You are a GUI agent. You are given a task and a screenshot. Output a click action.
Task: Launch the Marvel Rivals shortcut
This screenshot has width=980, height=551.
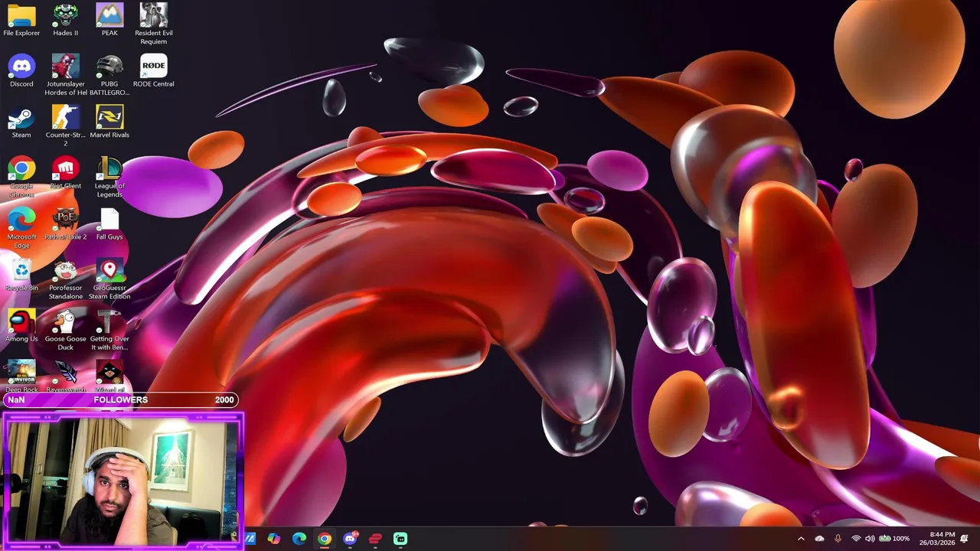click(x=109, y=122)
